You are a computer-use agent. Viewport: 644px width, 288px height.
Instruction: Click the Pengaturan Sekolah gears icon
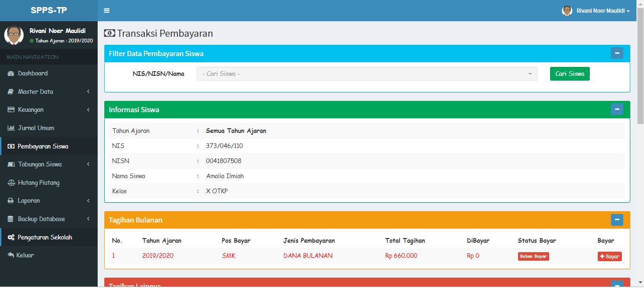point(11,237)
